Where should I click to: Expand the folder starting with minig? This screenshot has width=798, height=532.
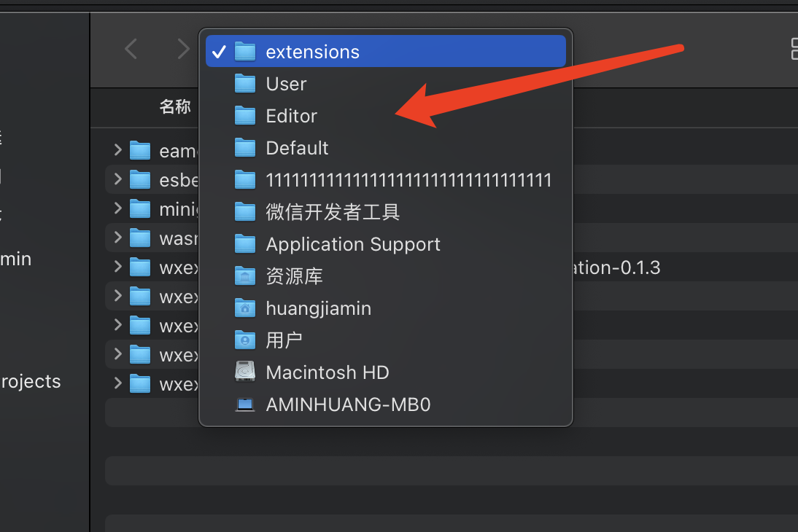coord(118,208)
